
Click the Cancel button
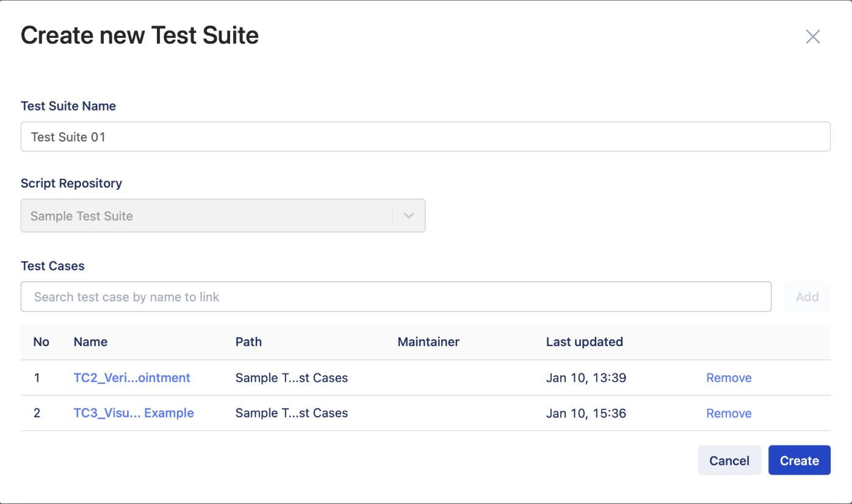pos(729,460)
